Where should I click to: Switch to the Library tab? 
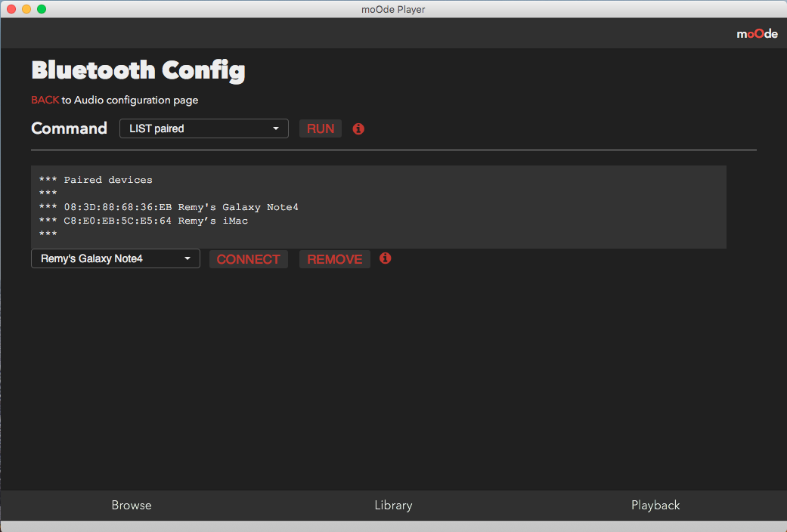pyautogui.click(x=393, y=505)
